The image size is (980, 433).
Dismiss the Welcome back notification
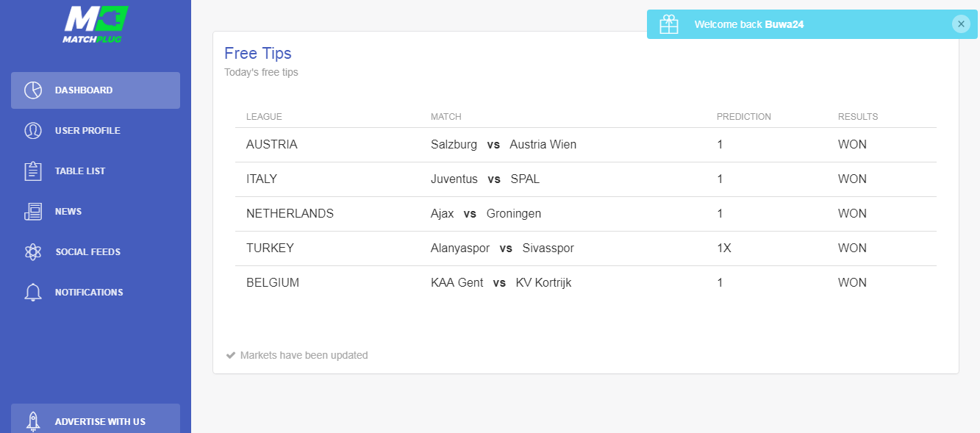961,24
